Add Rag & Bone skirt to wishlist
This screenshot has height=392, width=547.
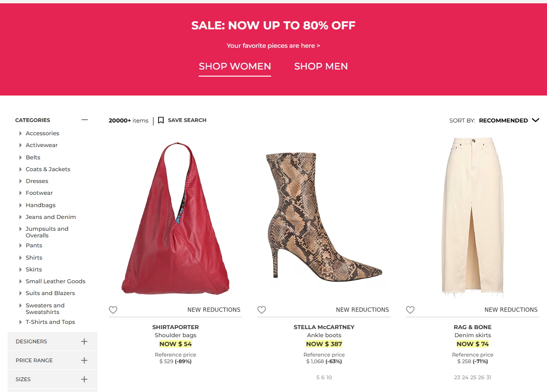(x=410, y=310)
